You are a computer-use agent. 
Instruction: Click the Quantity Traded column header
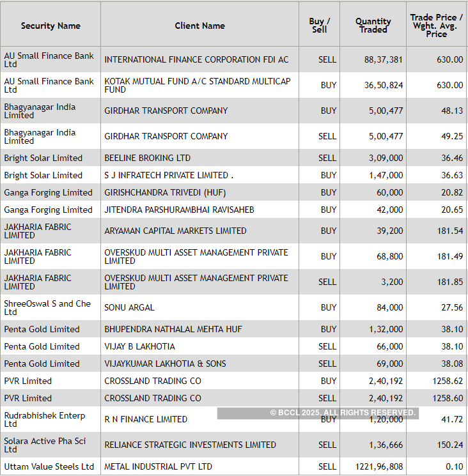(x=373, y=26)
